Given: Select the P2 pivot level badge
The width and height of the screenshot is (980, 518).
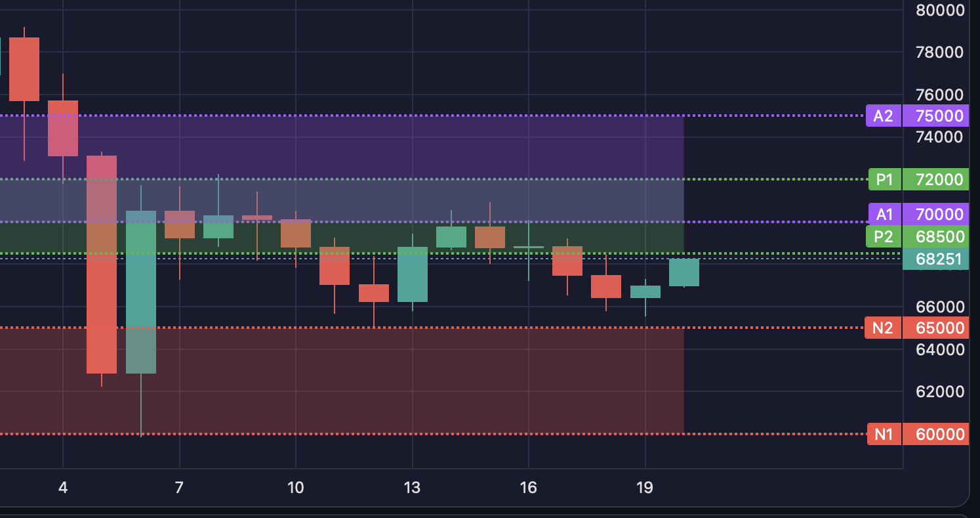Looking at the screenshot, I should pos(883,237).
